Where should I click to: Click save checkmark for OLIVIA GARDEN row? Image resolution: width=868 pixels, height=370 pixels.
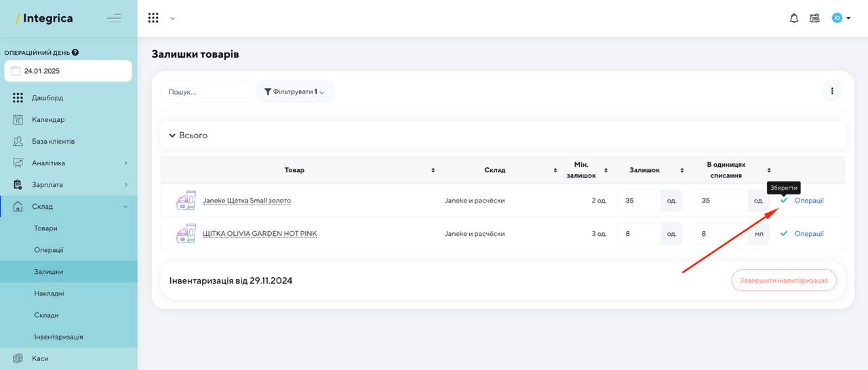point(784,233)
